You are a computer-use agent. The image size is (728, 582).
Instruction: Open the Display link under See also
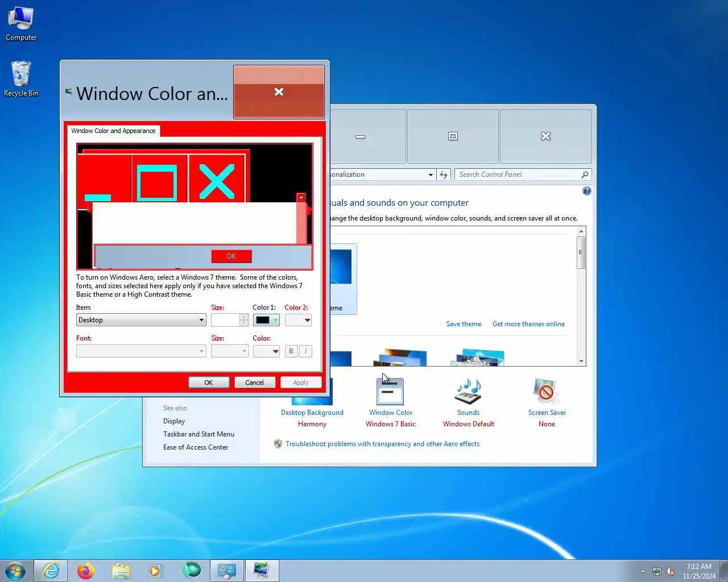174,421
